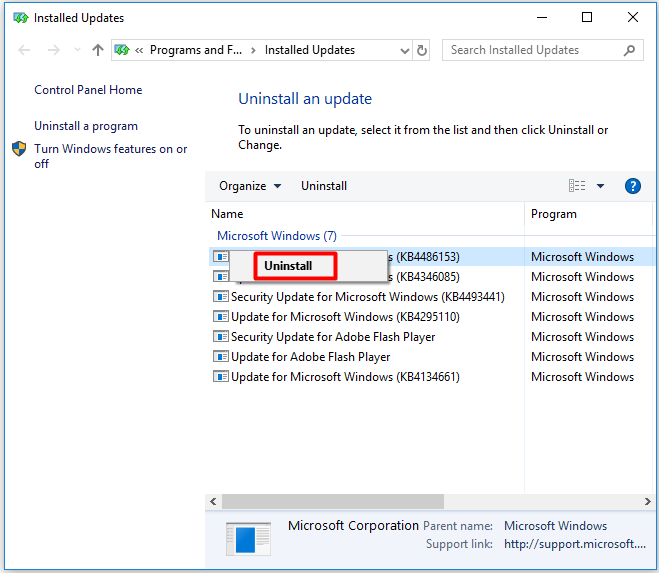659x573 pixels.
Task: Open the support.microsoft support link
Action: pyautogui.click(x=575, y=544)
